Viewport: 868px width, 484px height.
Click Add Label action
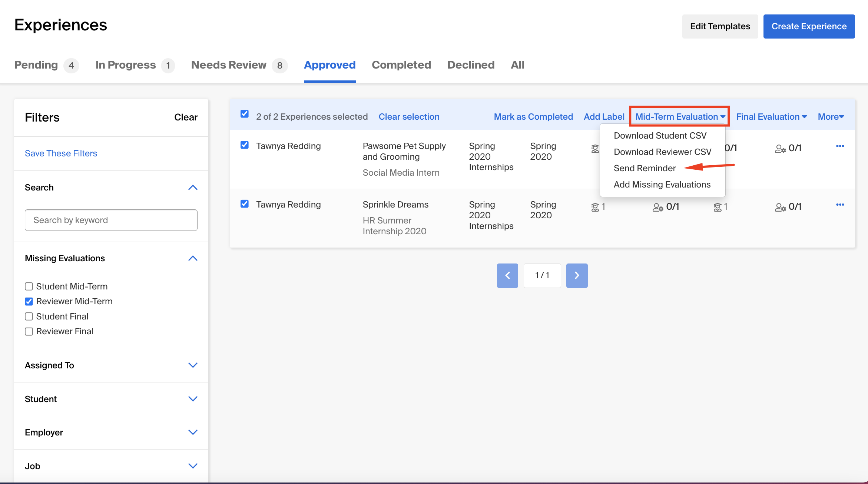604,117
